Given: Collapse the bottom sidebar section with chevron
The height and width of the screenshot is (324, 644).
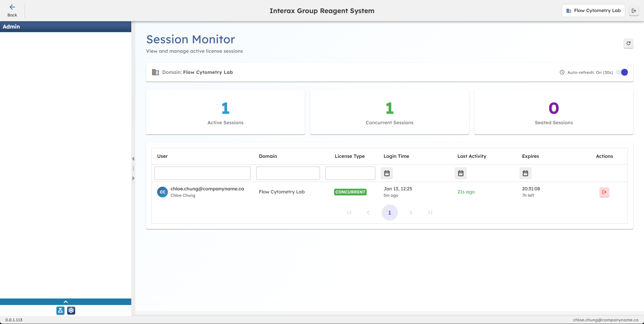Looking at the screenshot, I should point(65,302).
